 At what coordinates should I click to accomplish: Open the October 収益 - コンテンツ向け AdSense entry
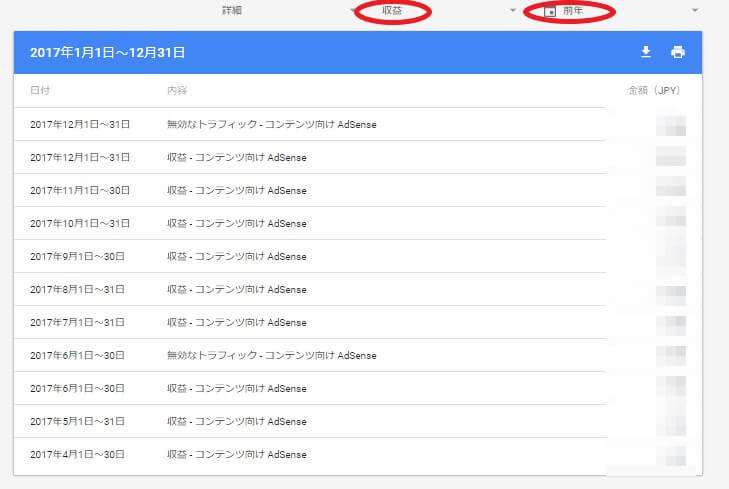point(237,223)
